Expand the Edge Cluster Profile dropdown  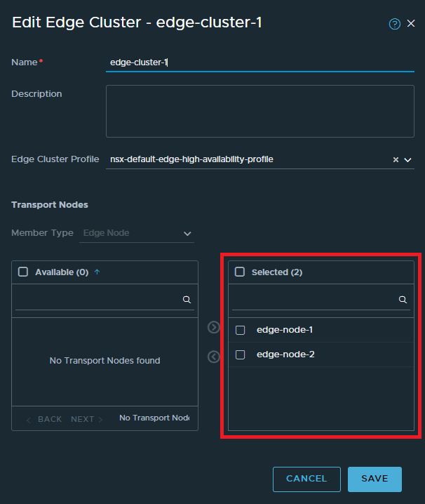[x=407, y=160]
